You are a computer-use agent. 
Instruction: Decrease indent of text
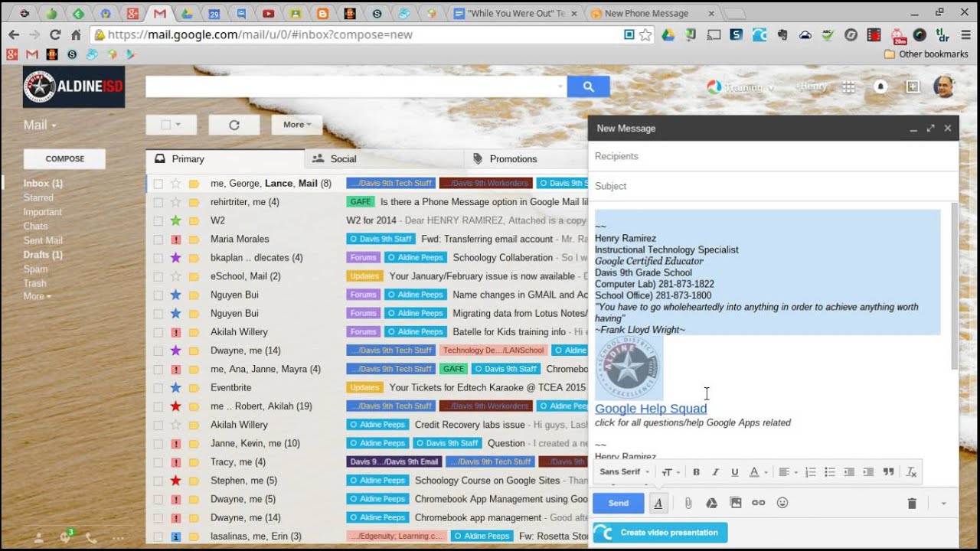point(849,472)
